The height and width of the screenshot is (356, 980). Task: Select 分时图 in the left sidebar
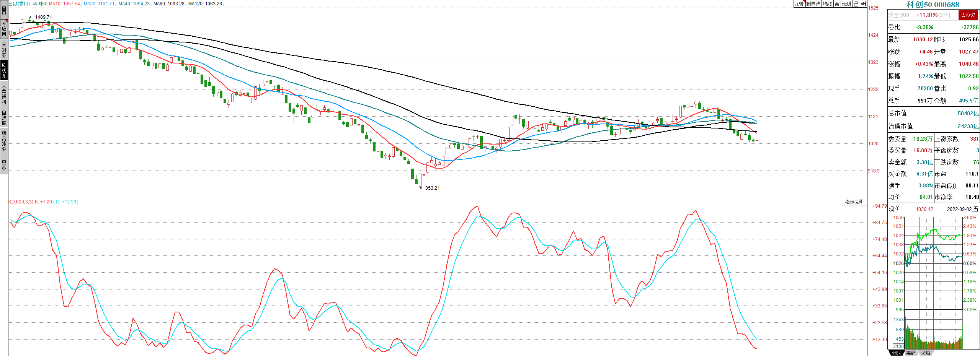click(x=4, y=50)
